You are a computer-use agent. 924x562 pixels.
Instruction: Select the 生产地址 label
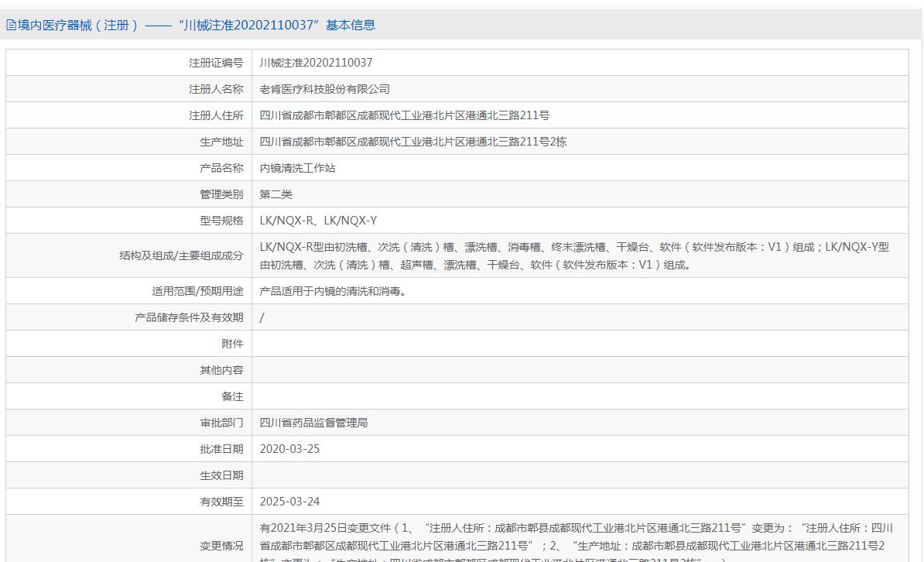click(x=221, y=142)
